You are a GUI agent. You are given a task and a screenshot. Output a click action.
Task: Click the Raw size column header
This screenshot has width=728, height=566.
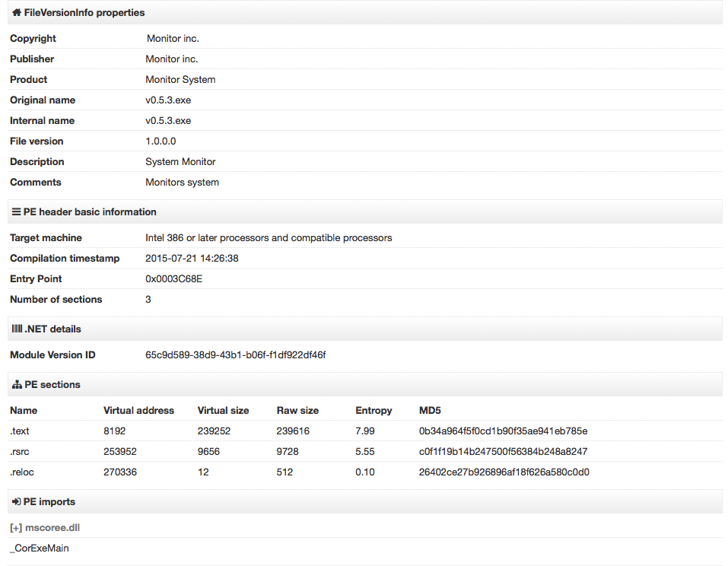coord(297,411)
